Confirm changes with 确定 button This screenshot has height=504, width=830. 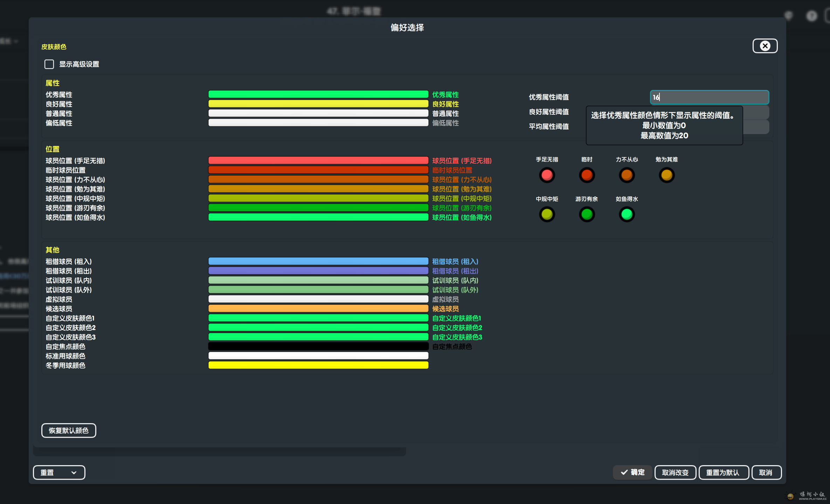632,472
